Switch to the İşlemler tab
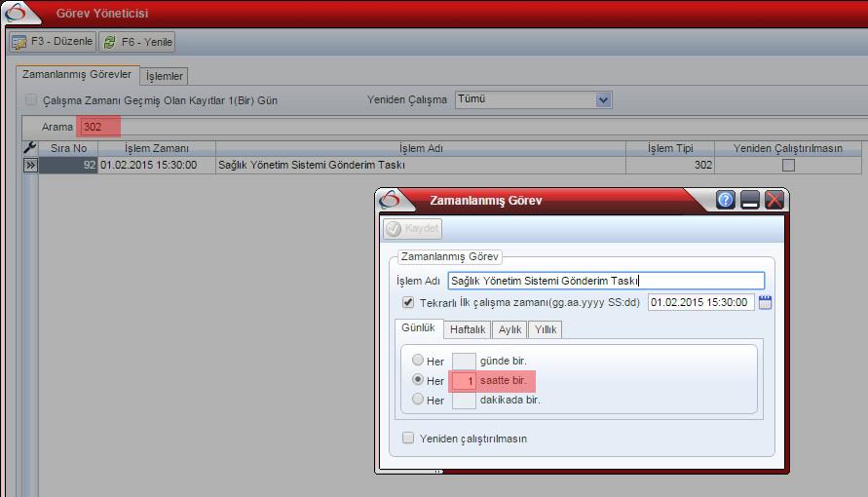Image resolution: width=868 pixels, height=497 pixels. (x=164, y=76)
